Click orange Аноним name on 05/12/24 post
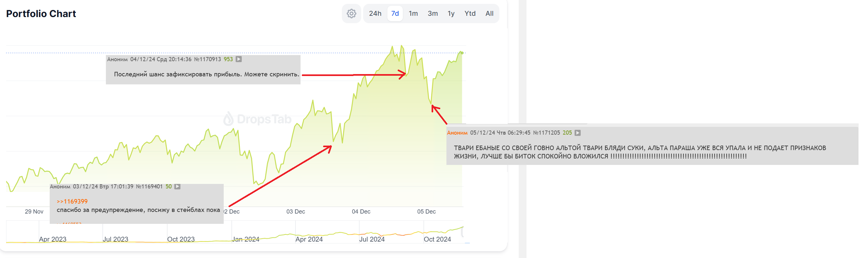Viewport: 868px width, 258px height. coord(457,133)
